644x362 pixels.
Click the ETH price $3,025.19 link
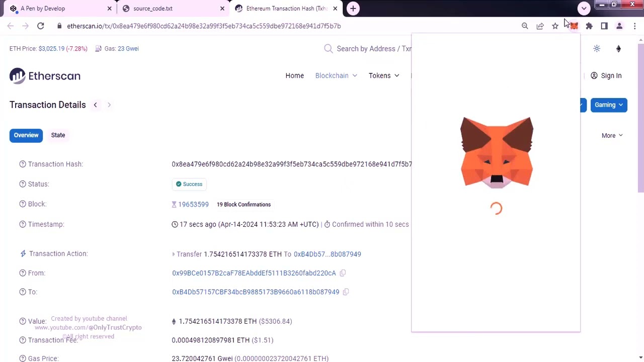click(x=52, y=49)
